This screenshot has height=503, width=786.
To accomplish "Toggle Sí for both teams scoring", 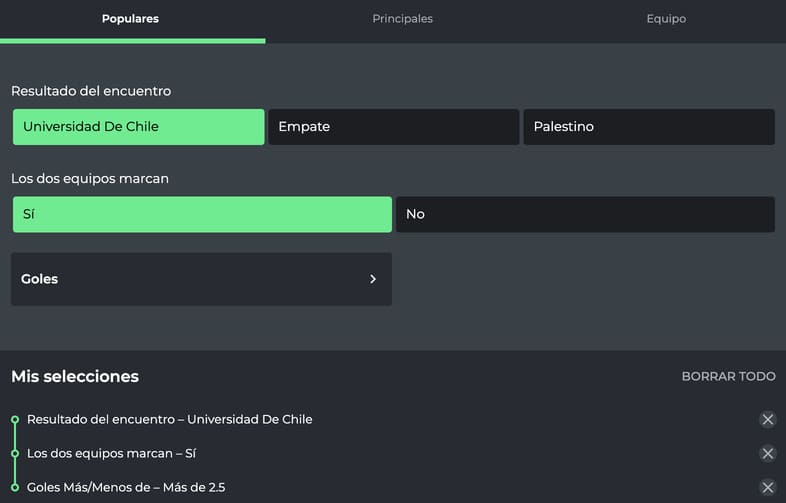I will [x=202, y=214].
